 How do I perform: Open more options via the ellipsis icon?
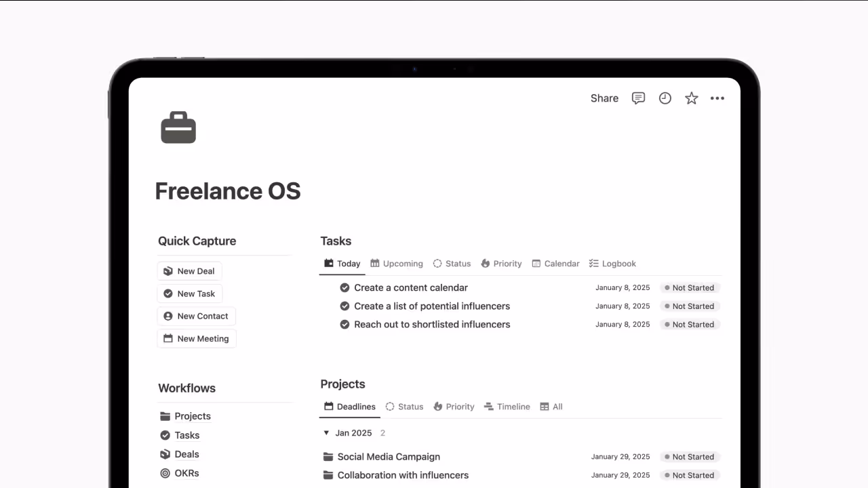point(717,98)
